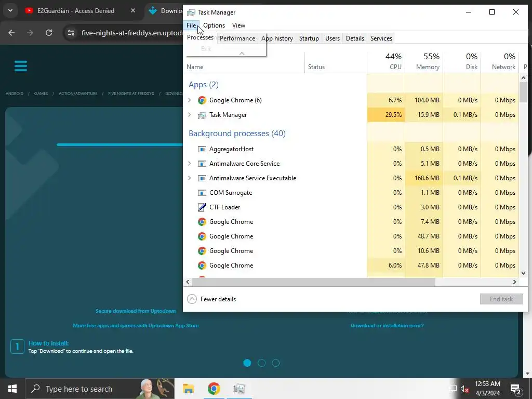The image size is (532, 399).
Task: Collapse the File menu chevron arrow
Action: click(242, 54)
